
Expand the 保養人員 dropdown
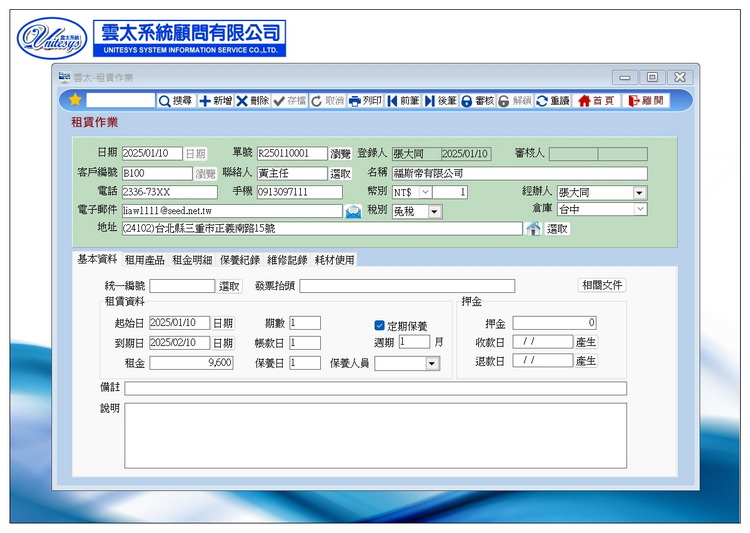[432, 364]
